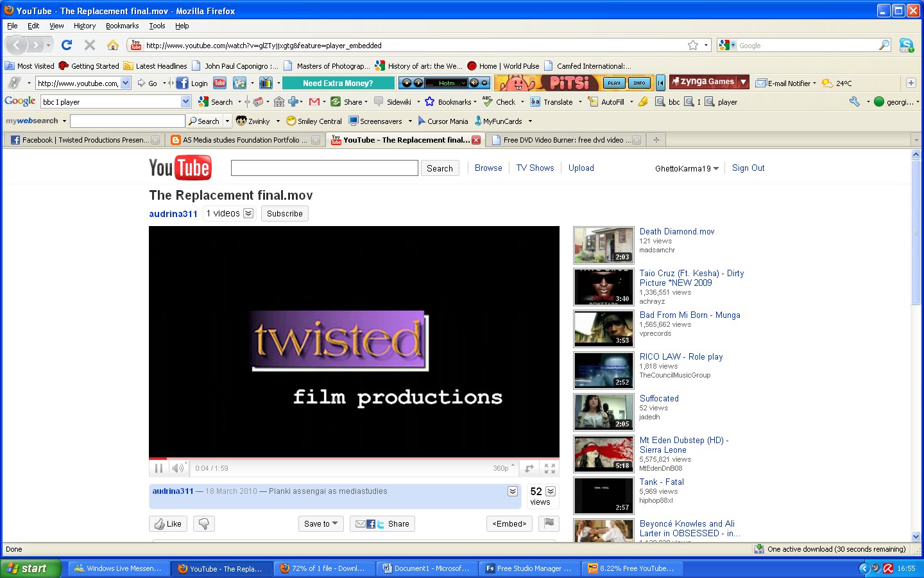The image size is (924, 578).
Task: Reload the page in Firefox toolbar
Action: [67, 45]
